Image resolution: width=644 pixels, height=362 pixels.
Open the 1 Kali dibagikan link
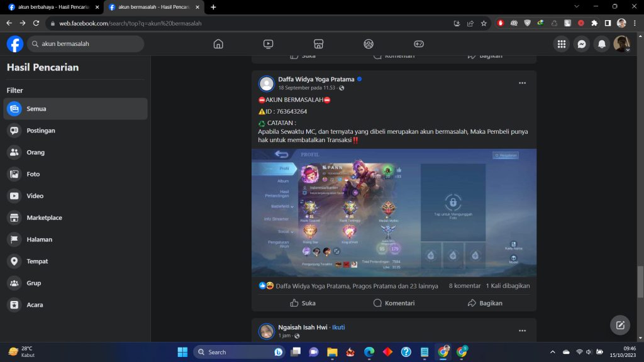(x=508, y=286)
